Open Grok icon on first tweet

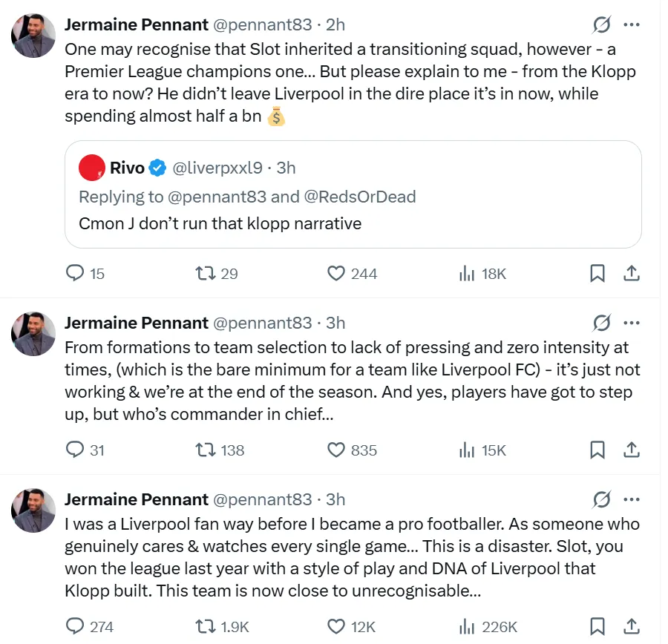[x=601, y=24]
